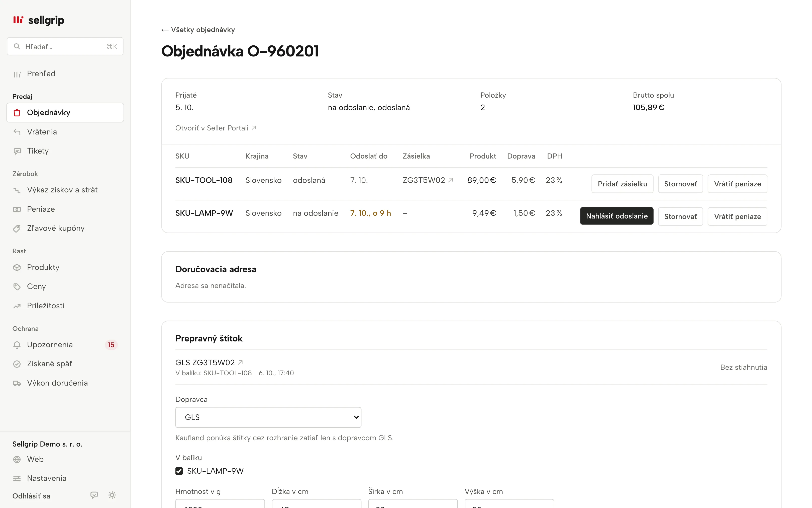Viewport: 812px width, 508px height.
Task: Click Odhlásiť sa
Action: 31,496
